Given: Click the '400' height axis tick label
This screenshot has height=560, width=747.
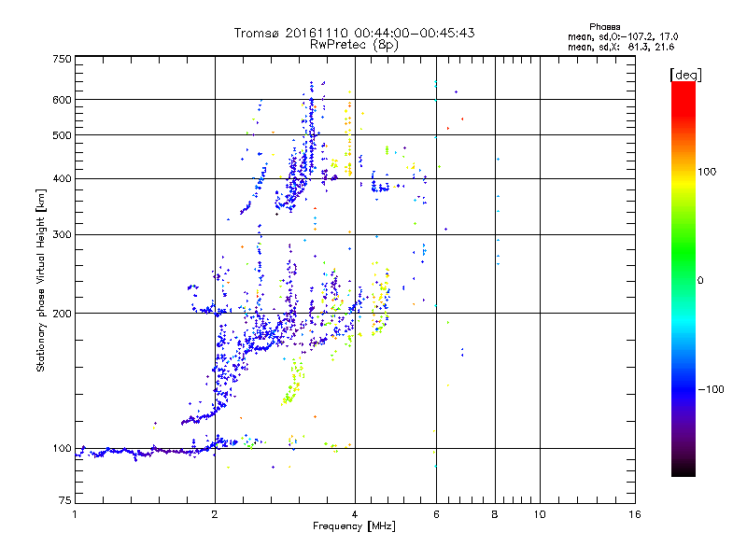Looking at the screenshot, I should click(x=62, y=179).
